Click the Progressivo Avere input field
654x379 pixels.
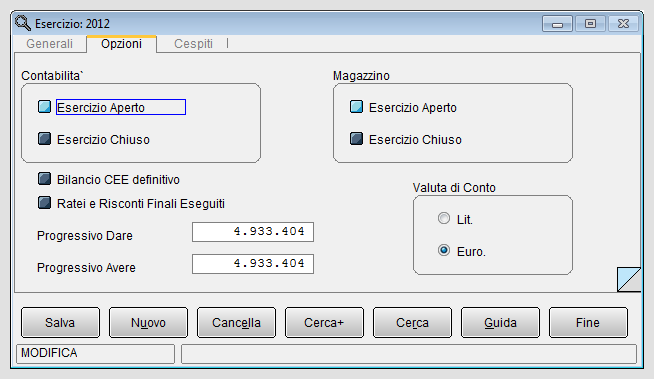click(253, 264)
